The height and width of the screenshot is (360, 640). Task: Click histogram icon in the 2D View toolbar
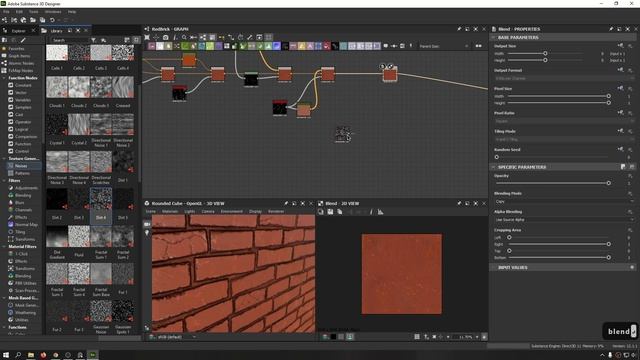[x=380, y=212]
